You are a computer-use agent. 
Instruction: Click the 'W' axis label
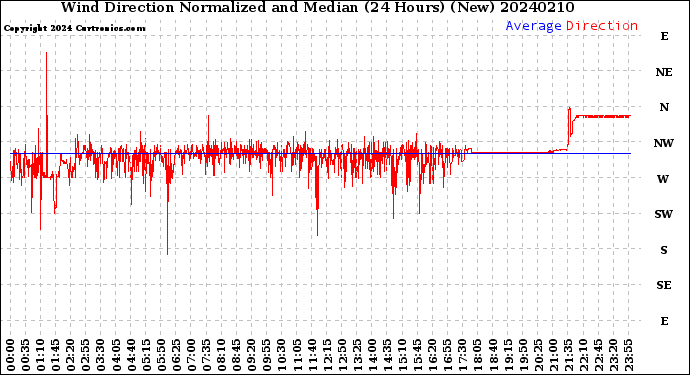pos(663,179)
